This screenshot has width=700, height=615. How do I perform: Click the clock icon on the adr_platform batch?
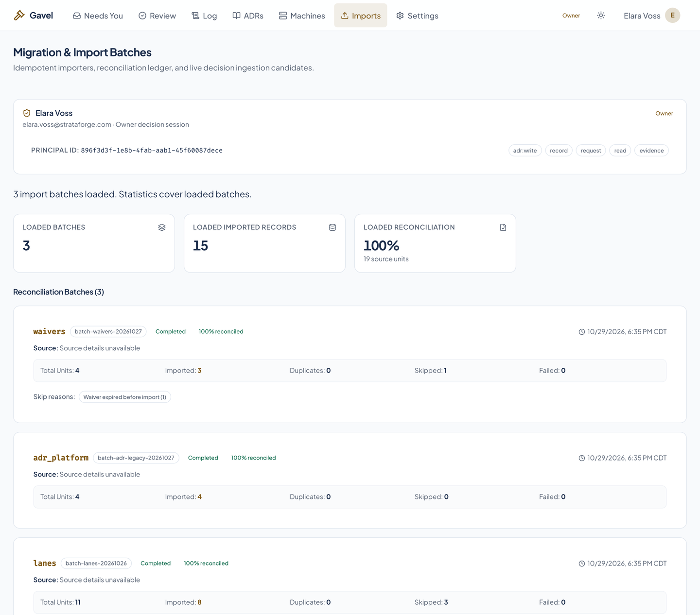coord(582,458)
